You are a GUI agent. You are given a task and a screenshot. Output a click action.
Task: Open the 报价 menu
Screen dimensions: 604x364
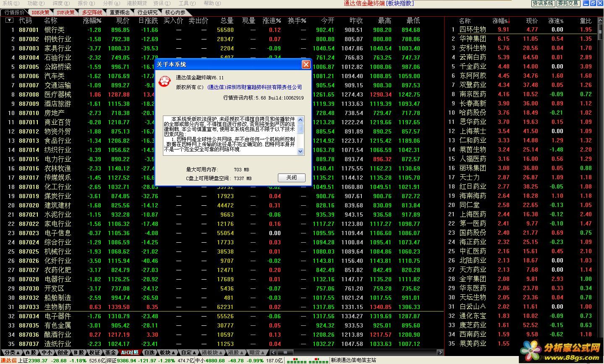[x=86, y=3]
